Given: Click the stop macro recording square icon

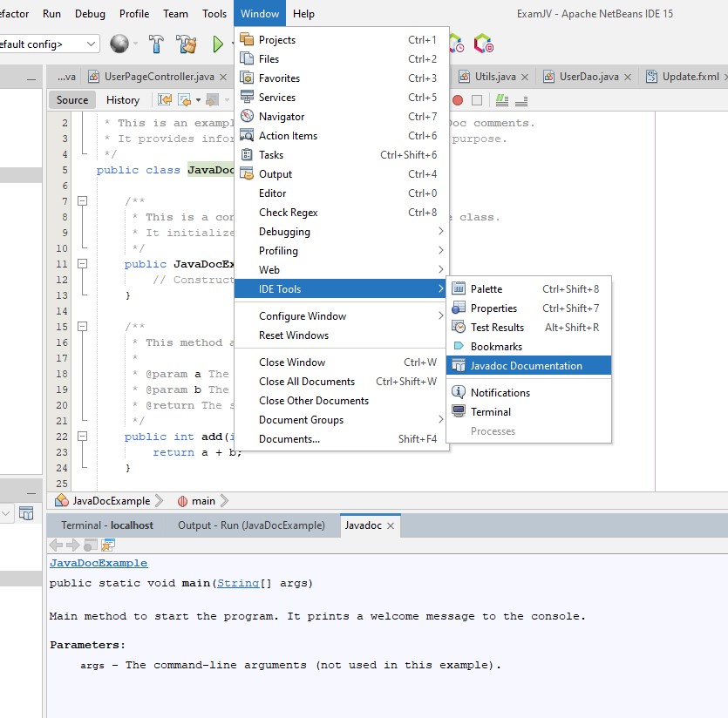Looking at the screenshot, I should tap(477, 100).
